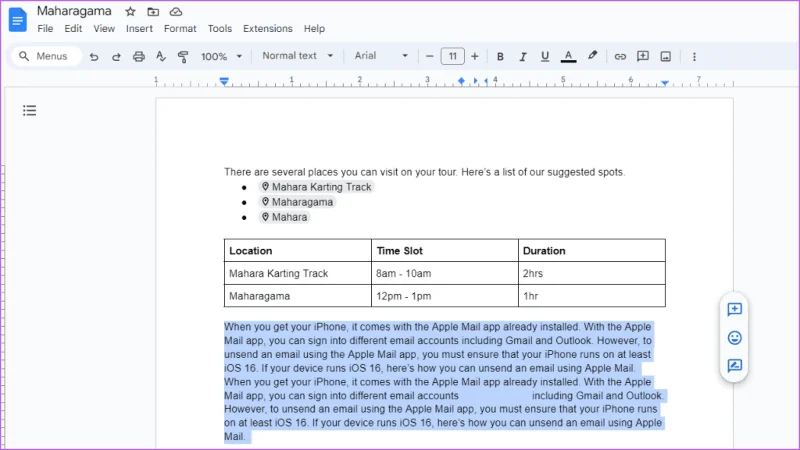Toggle Underline formatting
The width and height of the screenshot is (800, 450).
pos(545,57)
